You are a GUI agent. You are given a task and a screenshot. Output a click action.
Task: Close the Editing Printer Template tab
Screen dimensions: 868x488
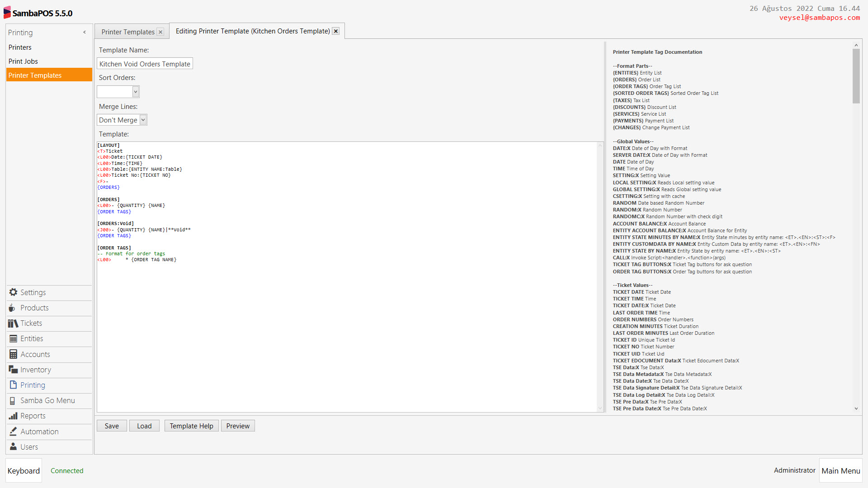coord(335,31)
